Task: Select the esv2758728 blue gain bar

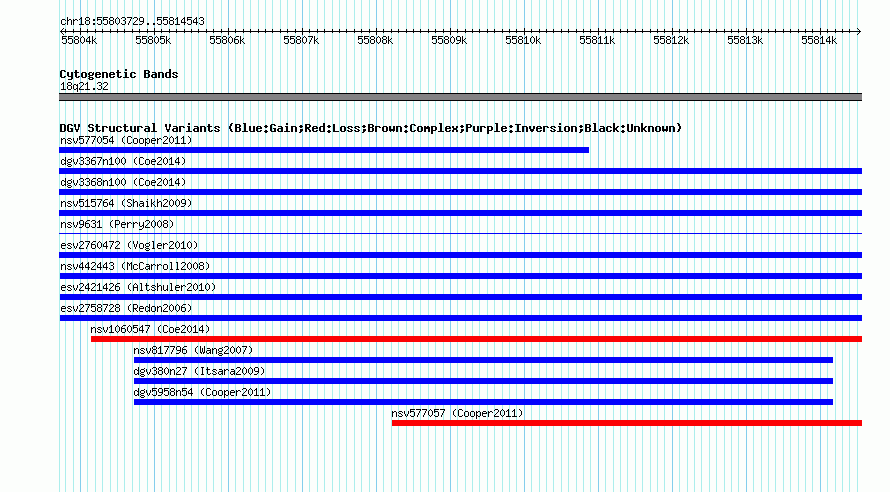Action: (x=460, y=318)
